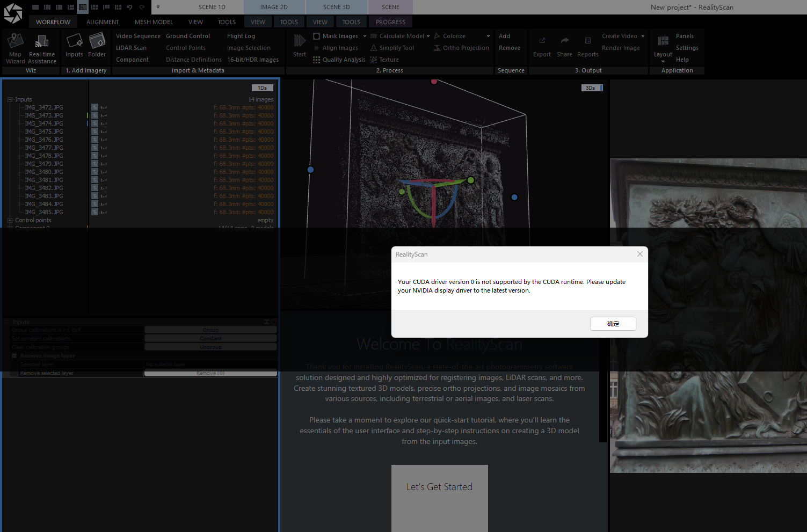Close the RealityScan error dialog

click(639, 254)
